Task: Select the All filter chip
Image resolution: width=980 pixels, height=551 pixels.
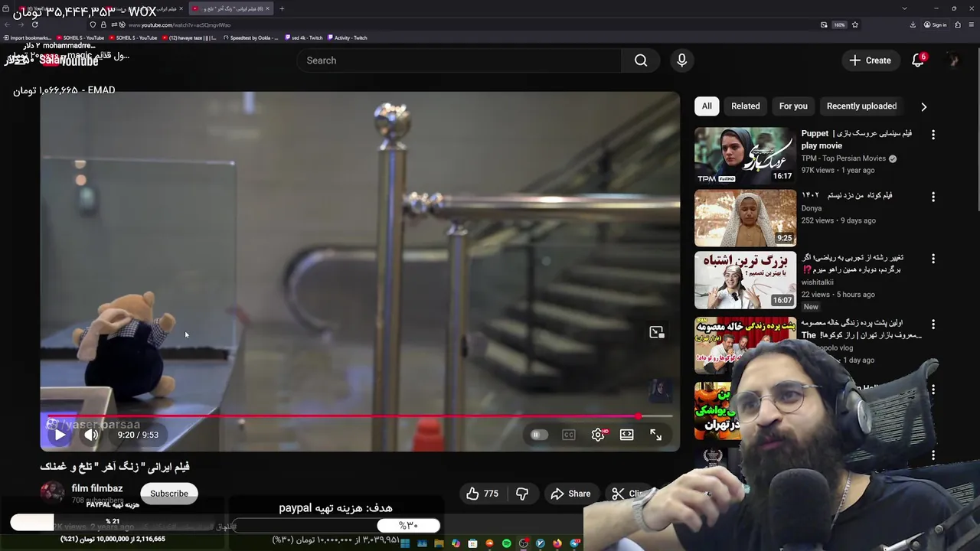Action: (x=707, y=106)
